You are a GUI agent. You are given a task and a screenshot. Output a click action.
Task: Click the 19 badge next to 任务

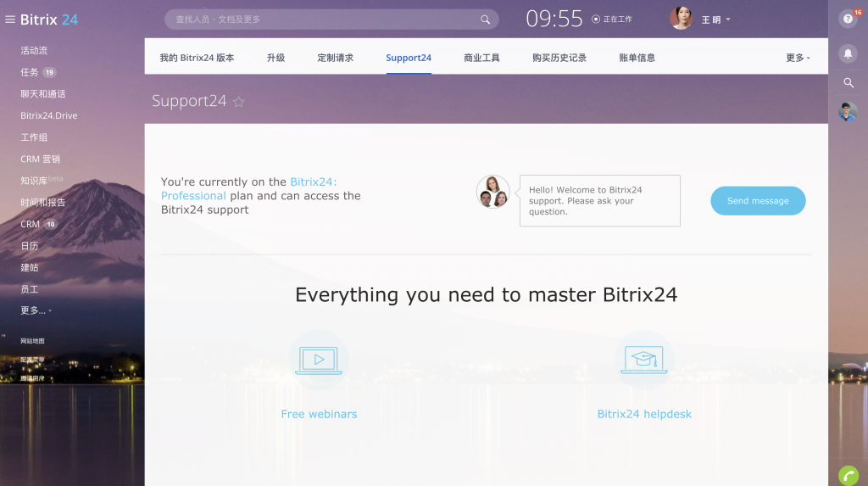[x=49, y=72]
